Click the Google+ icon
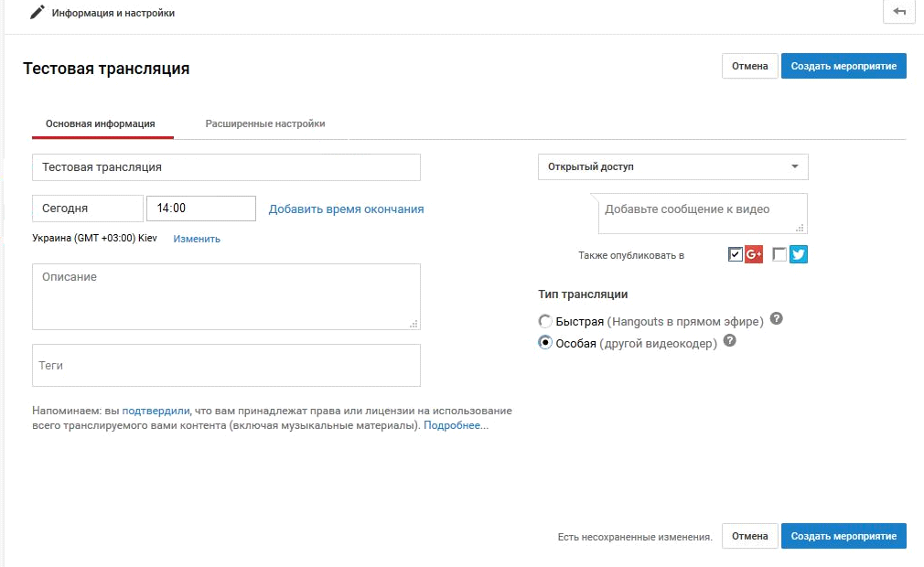The width and height of the screenshot is (924, 567). [754, 255]
